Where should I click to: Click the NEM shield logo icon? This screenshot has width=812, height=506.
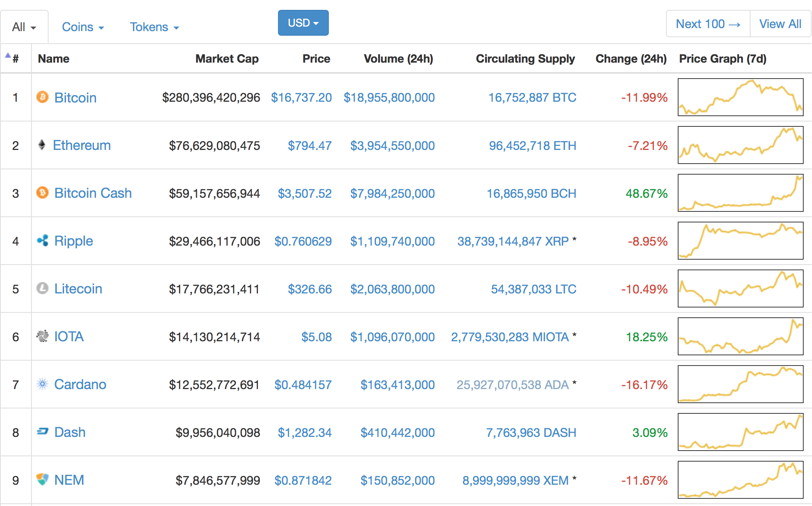(42, 479)
